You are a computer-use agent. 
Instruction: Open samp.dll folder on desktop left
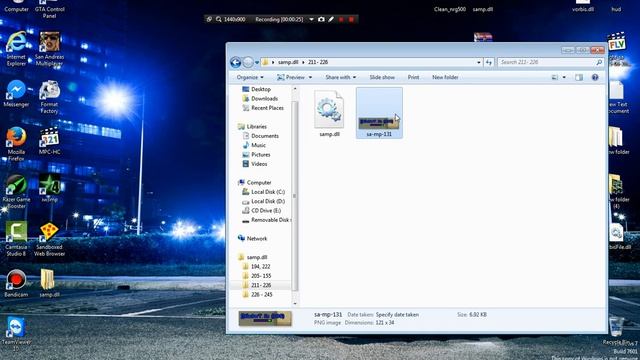(x=49, y=283)
